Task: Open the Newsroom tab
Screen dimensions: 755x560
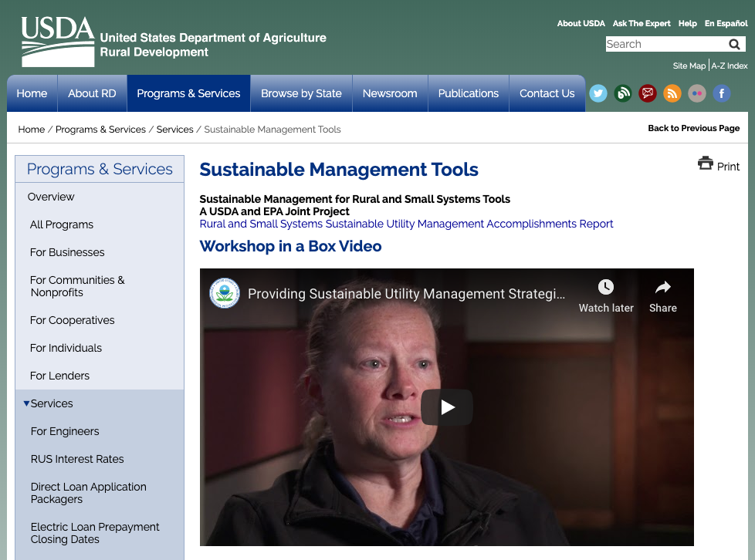Action: pos(390,93)
